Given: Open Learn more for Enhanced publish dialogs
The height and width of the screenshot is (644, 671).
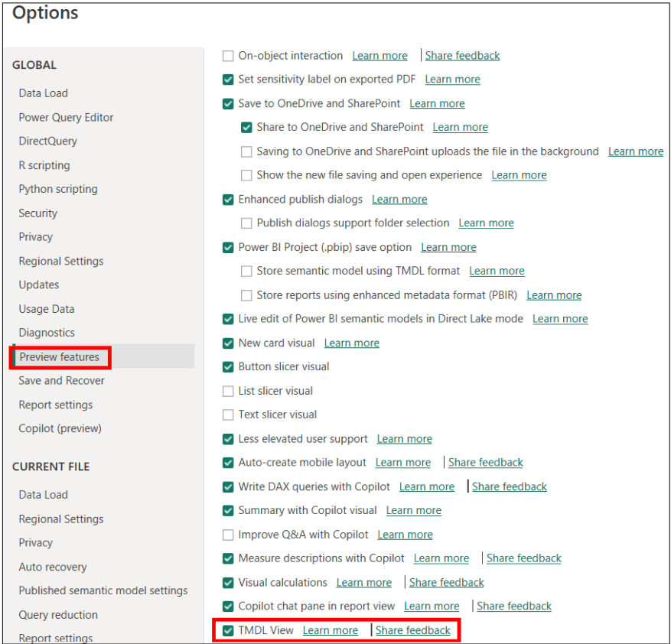Looking at the screenshot, I should point(399,200).
